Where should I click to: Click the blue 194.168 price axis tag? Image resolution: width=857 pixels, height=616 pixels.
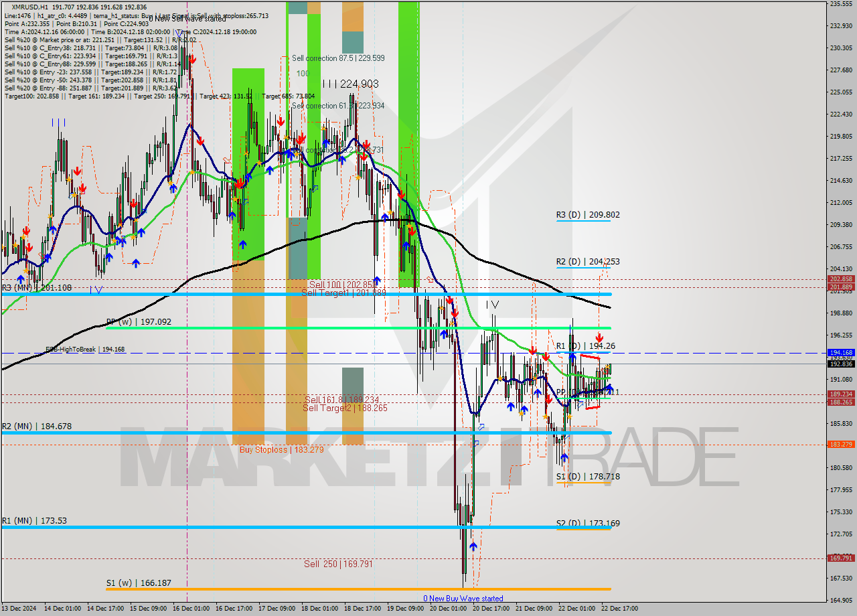click(x=840, y=352)
